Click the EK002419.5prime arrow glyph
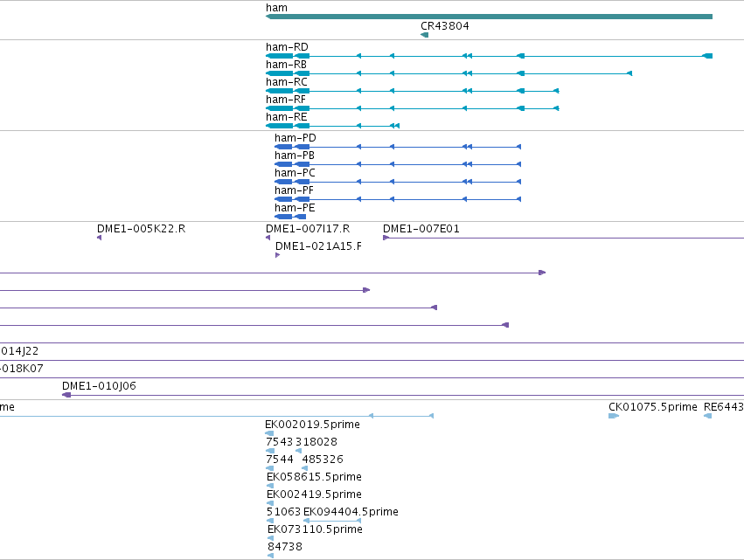Viewport: 744px width, 560px height. [270, 503]
